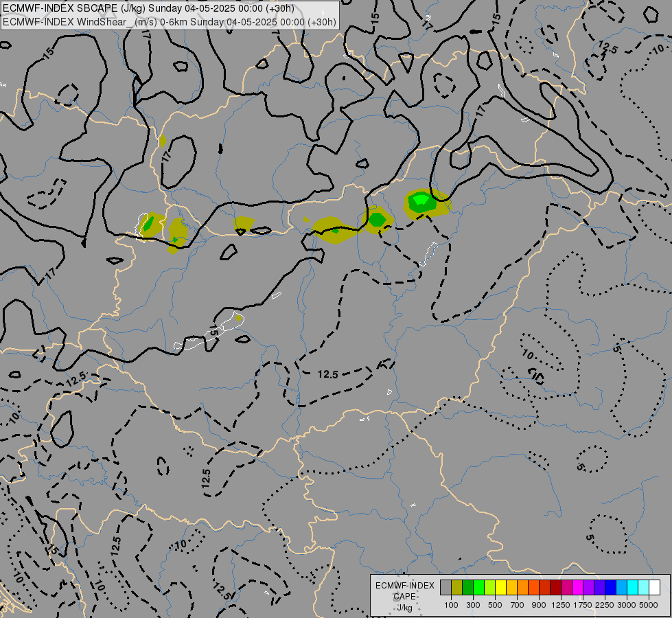Click the orange swatch after 700 tick
This screenshot has width=672, height=618.
click(x=522, y=588)
